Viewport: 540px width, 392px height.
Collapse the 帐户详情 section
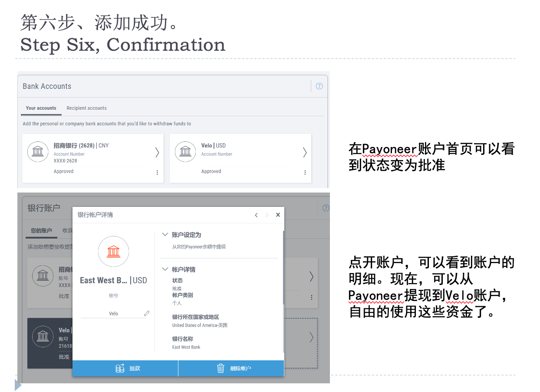click(165, 269)
